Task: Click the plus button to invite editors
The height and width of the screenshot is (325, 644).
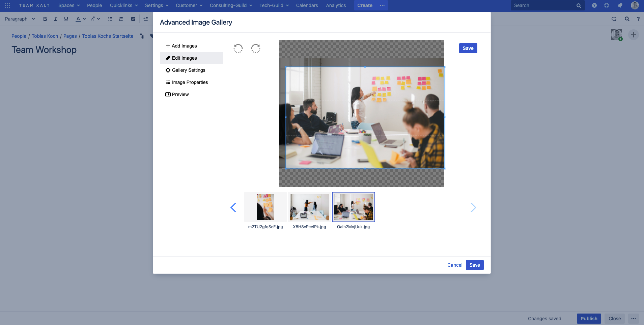Action: click(634, 35)
